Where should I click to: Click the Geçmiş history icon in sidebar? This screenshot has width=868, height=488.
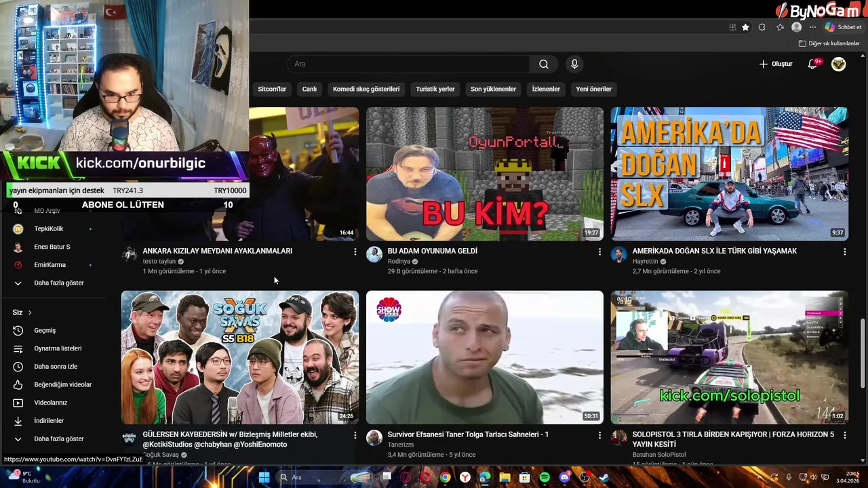18,330
